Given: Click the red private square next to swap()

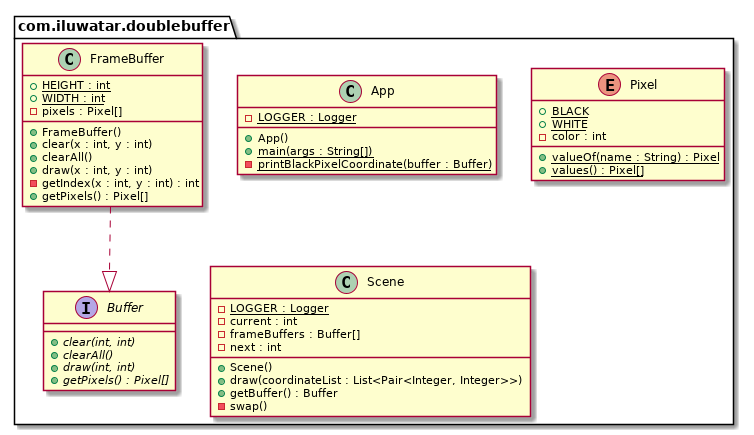Looking at the screenshot, I should pos(221,407).
